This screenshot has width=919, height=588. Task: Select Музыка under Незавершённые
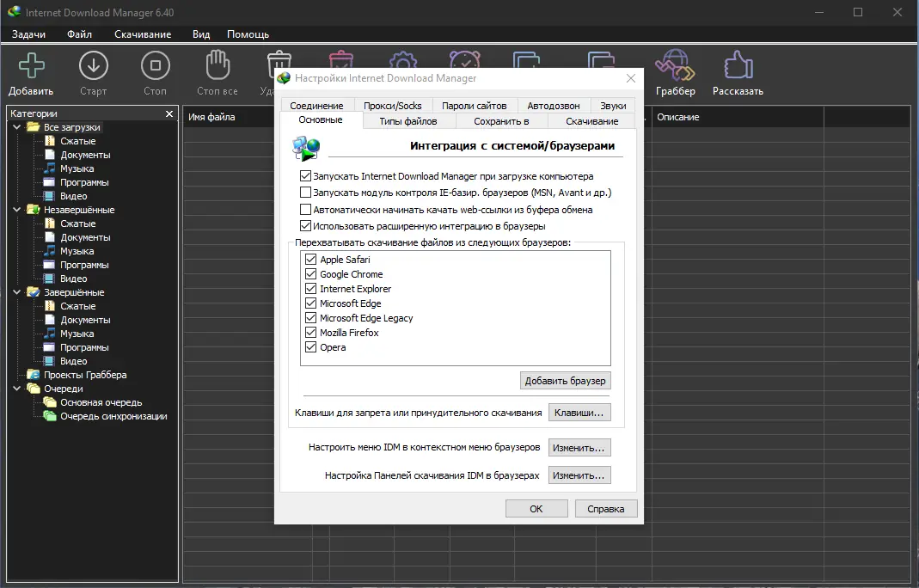[x=77, y=252]
